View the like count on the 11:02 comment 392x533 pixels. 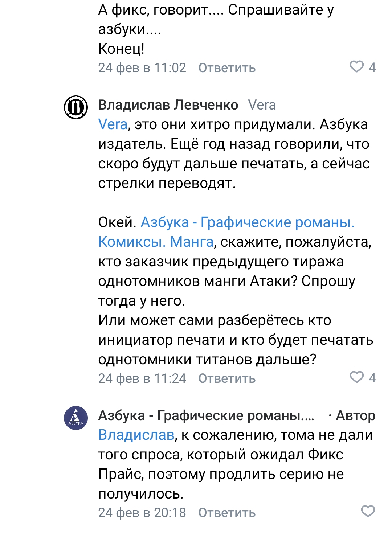pyautogui.click(x=372, y=67)
